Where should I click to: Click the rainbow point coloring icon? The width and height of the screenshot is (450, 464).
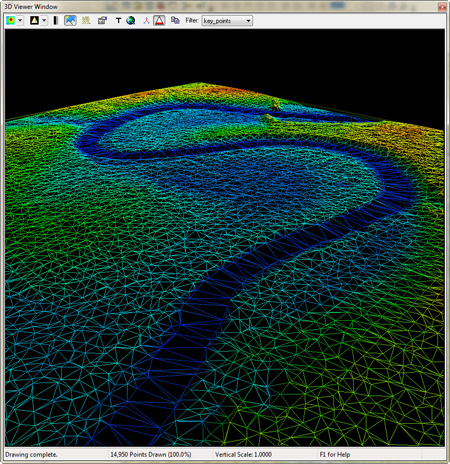point(11,21)
